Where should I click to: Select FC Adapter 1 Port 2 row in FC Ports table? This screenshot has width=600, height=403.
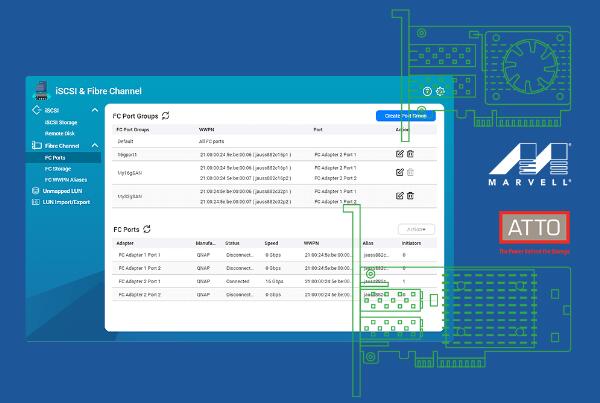click(274, 268)
